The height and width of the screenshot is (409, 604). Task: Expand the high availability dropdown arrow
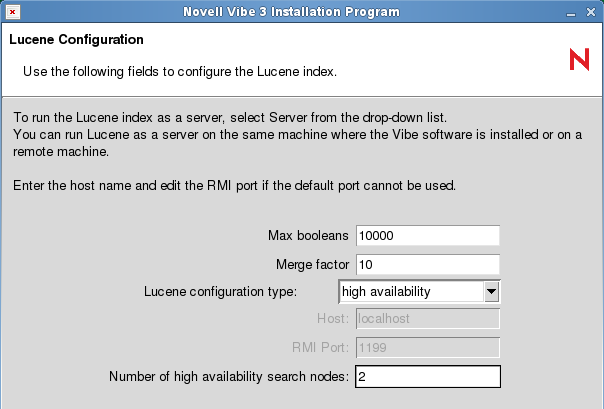[x=491, y=292]
